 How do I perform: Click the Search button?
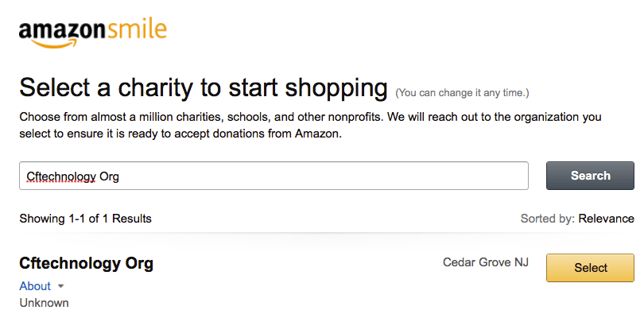click(590, 176)
